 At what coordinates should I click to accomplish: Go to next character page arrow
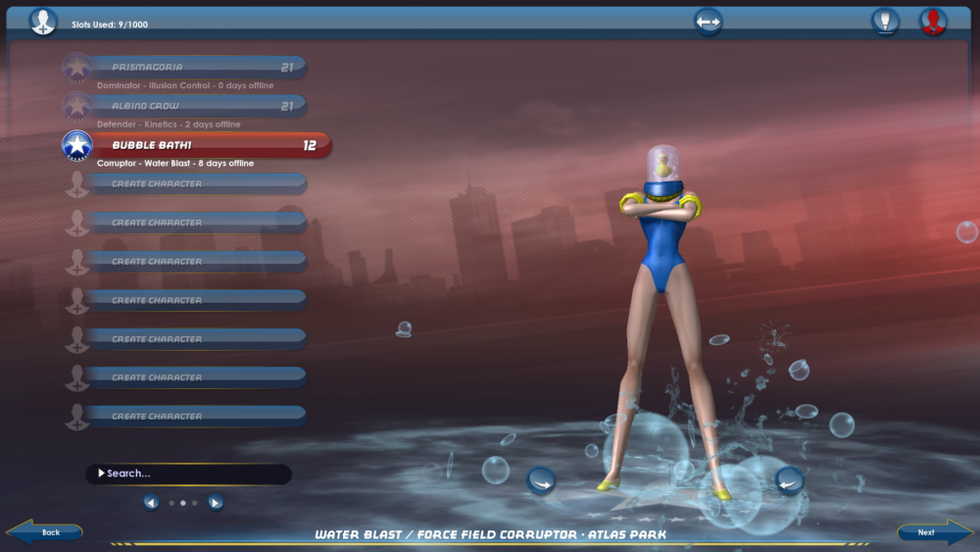(x=216, y=503)
